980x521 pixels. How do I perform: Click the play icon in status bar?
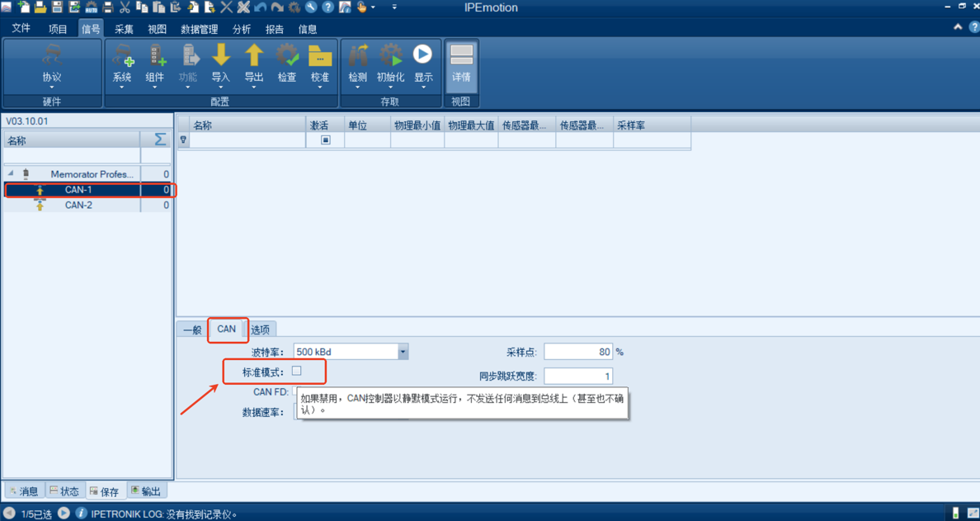click(x=64, y=514)
